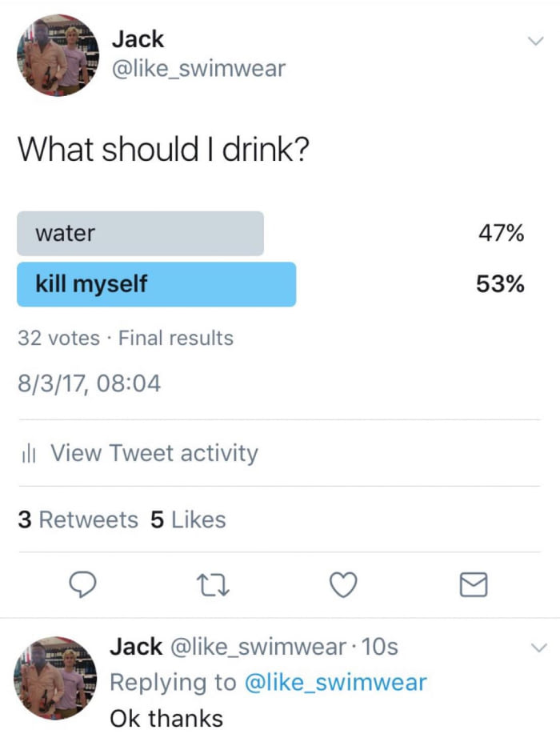Select the blue winning poll result bar
The height and width of the screenshot is (742, 560).
(157, 284)
